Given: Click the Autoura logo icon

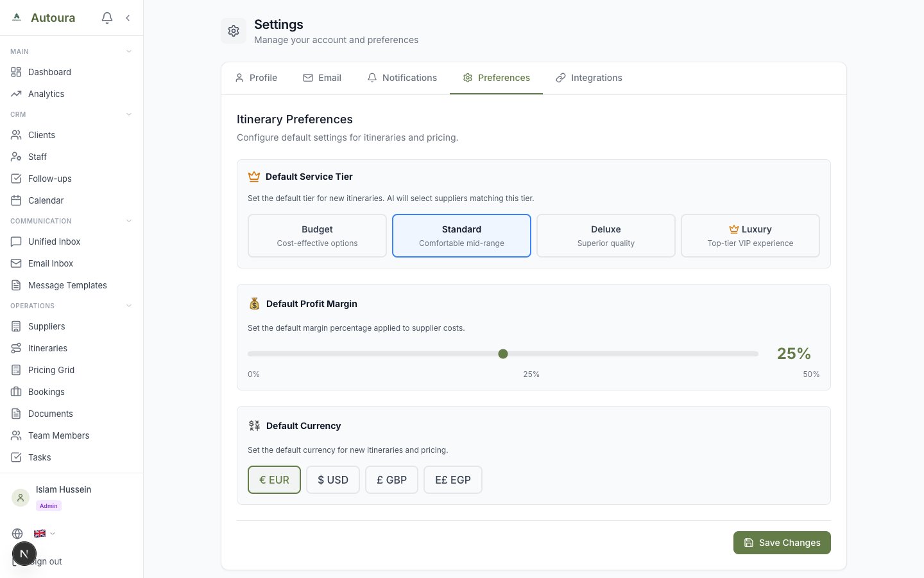Looking at the screenshot, I should coord(17,17).
